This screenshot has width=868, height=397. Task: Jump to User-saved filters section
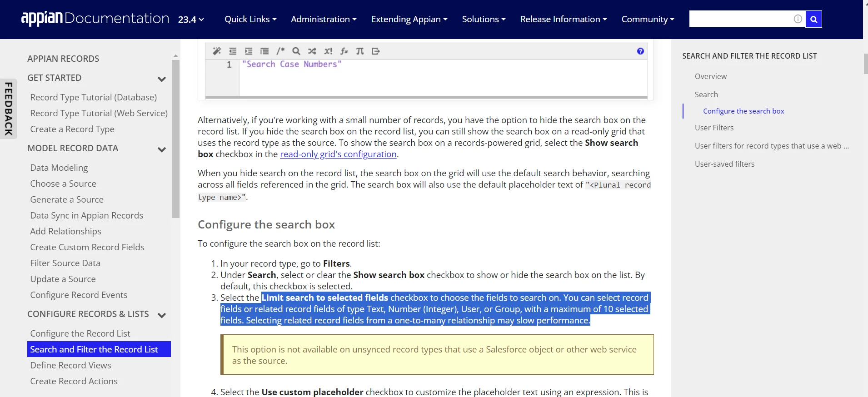724,164
